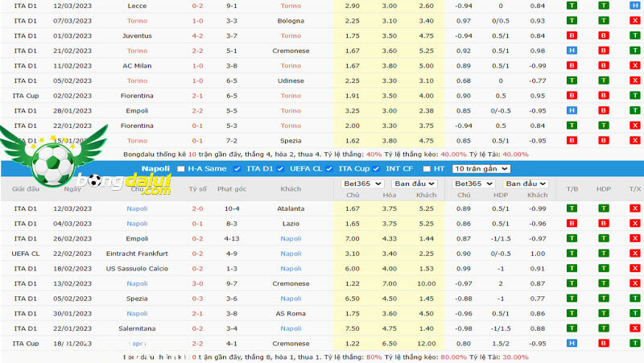Click date 07/03/2023 in Torino–Bologna row
Viewport: 644px width, 363px height.
coord(72,21)
